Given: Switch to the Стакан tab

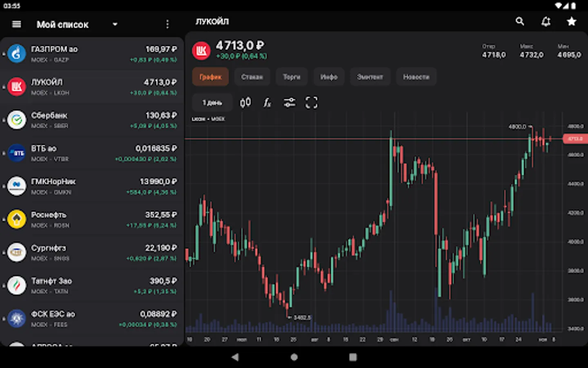Looking at the screenshot, I should (x=252, y=77).
